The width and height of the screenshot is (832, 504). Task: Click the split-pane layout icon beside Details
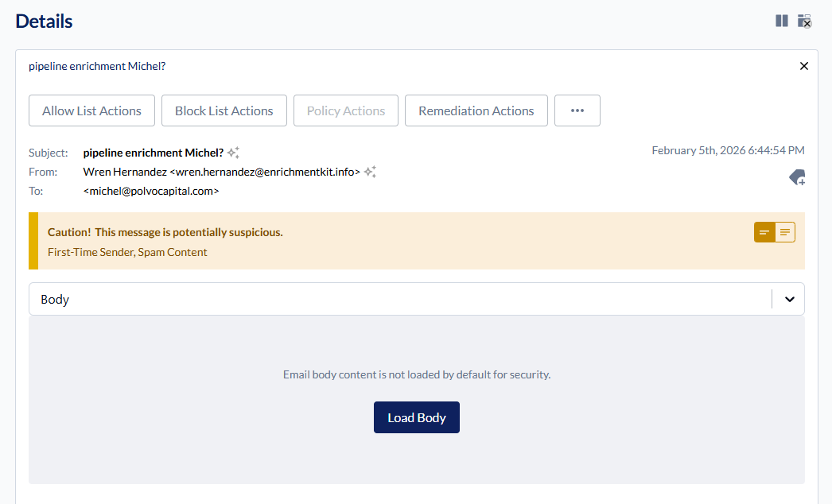pos(782,21)
